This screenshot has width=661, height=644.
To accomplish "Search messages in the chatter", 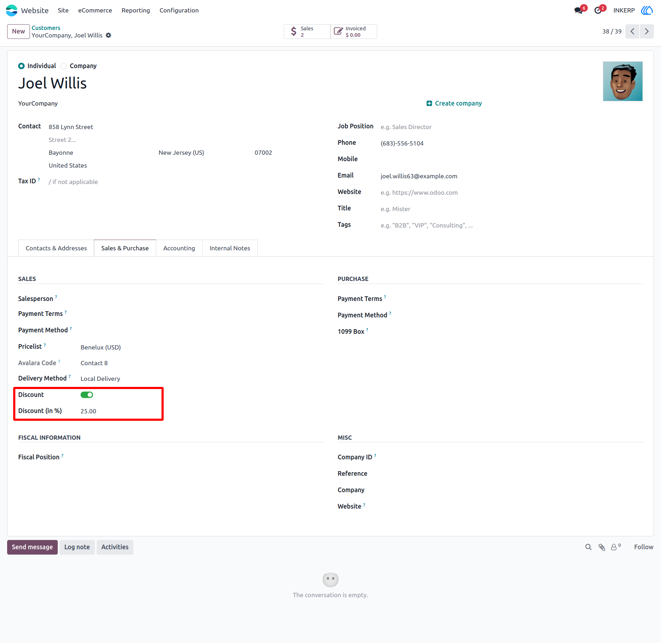I will pyautogui.click(x=588, y=547).
